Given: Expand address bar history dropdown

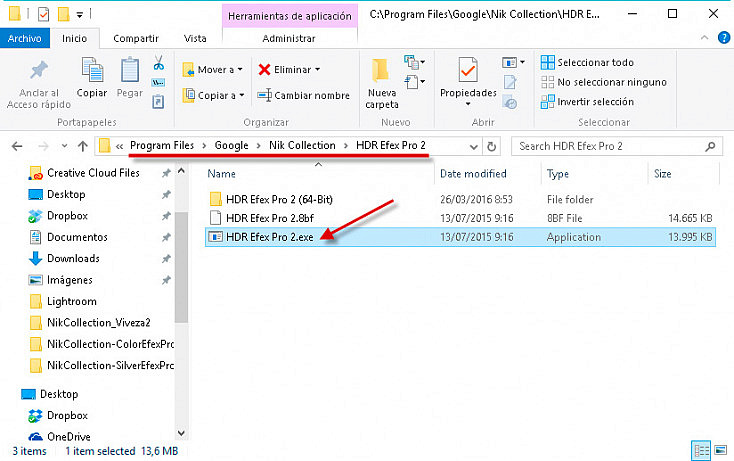Looking at the screenshot, I should click(473, 147).
